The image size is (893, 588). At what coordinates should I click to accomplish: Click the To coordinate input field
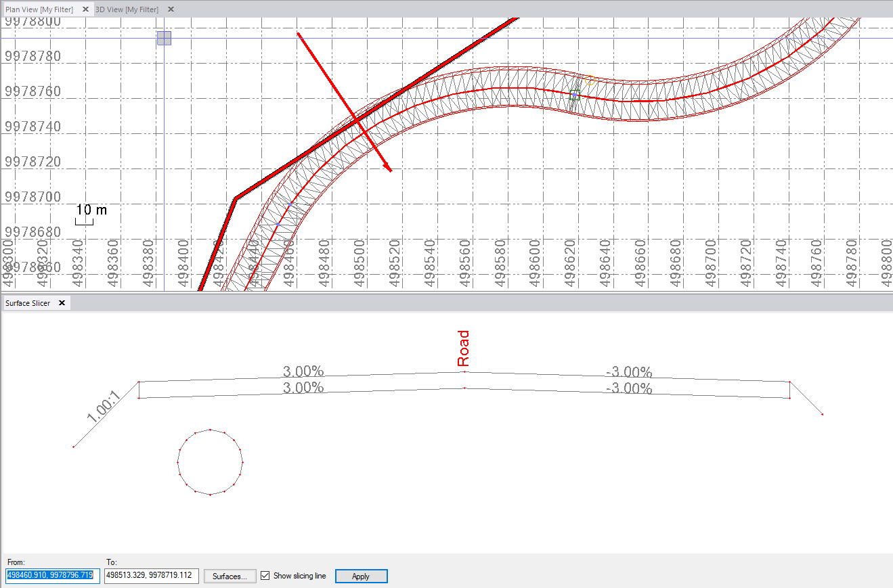[151, 576]
